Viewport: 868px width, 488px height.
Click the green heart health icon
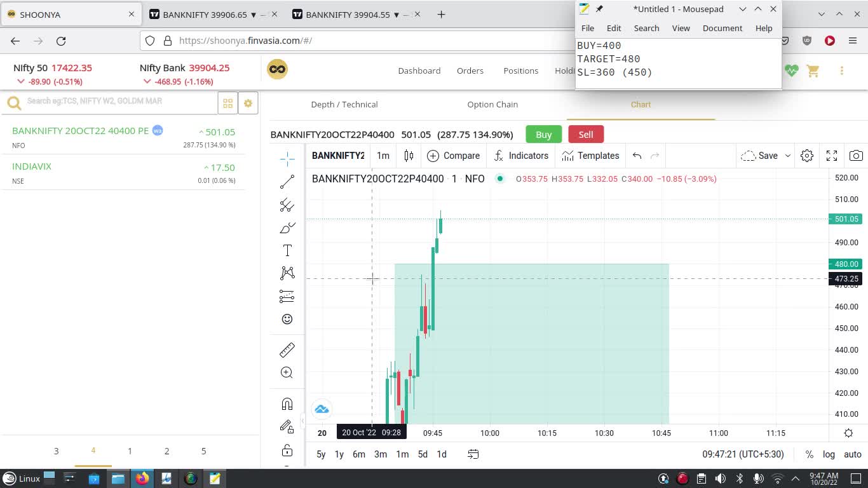click(791, 71)
